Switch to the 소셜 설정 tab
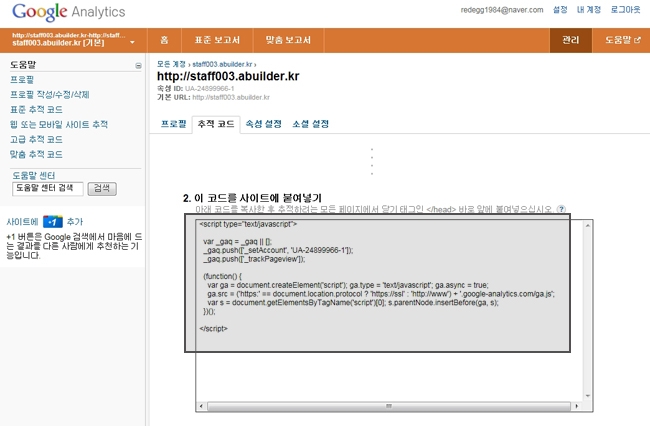This screenshot has height=426, width=650. (310, 124)
